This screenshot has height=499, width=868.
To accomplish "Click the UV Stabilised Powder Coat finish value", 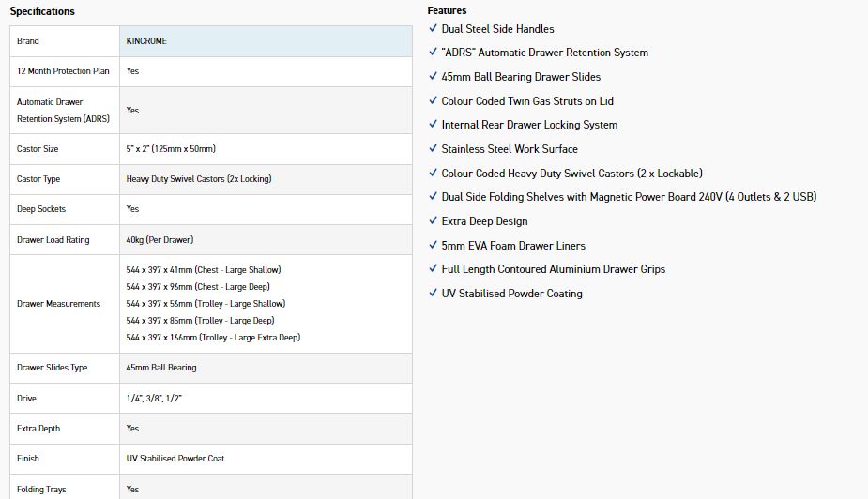I will (x=175, y=459).
